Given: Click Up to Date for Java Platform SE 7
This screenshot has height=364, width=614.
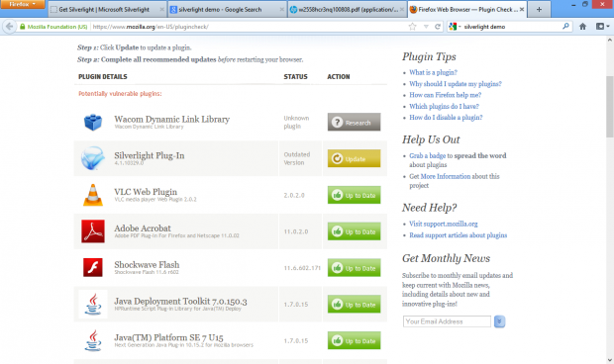Looking at the screenshot, I should [354, 340].
